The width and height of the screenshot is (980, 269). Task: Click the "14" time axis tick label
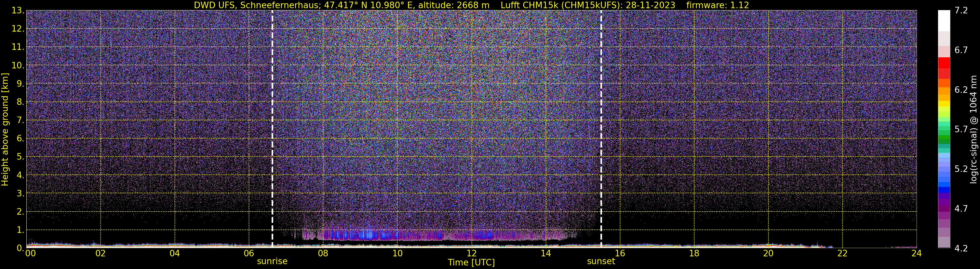(x=545, y=254)
